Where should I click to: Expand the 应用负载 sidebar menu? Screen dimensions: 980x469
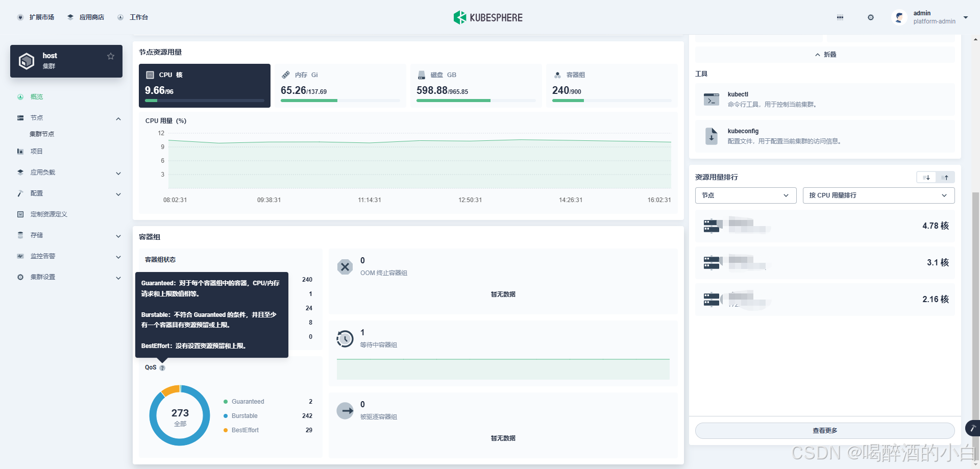pos(69,172)
